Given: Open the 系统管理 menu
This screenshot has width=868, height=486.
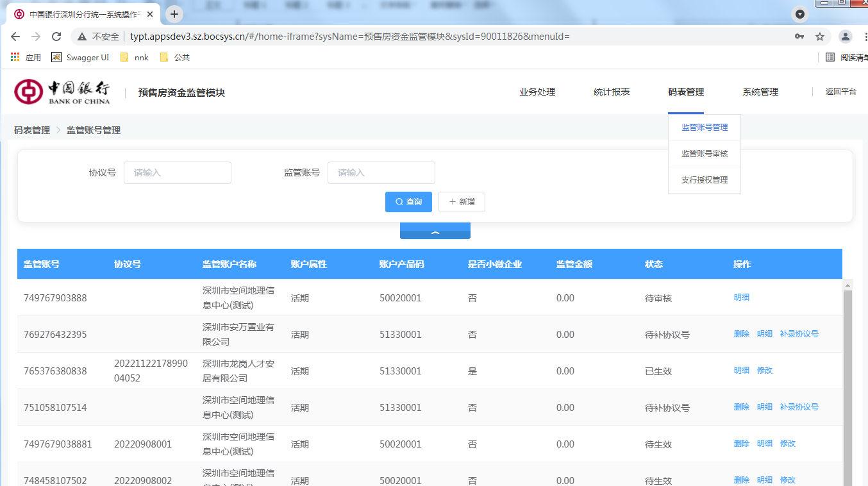Looking at the screenshot, I should pyautogui.click(x=760, y=92).
